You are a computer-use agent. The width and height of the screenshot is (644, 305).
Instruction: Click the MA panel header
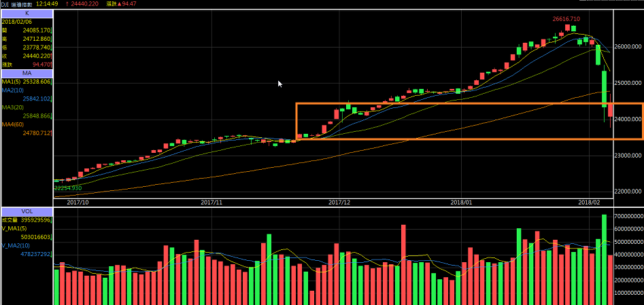click(27, 73)
